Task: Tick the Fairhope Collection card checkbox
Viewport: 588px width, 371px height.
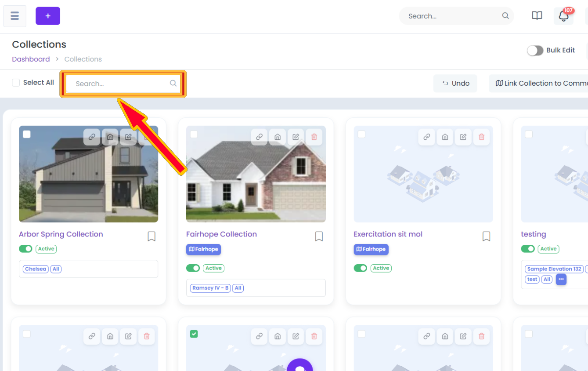Action: point(194,134)
